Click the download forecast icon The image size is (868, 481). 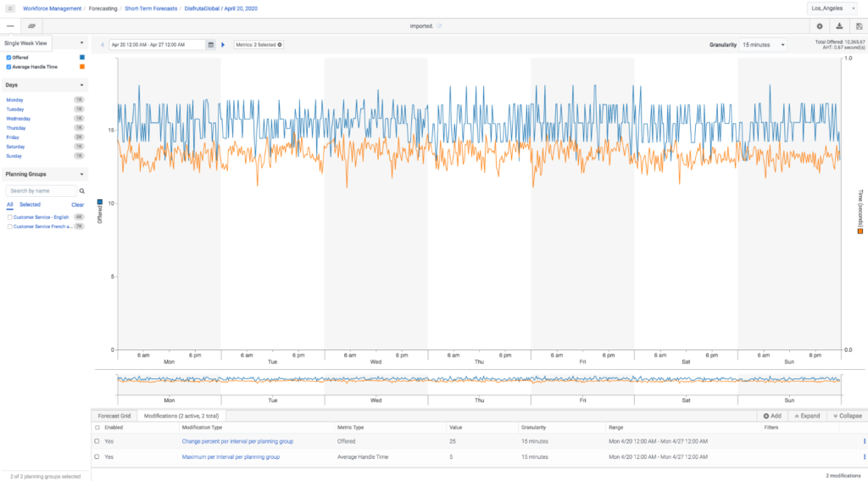point(839,26)
